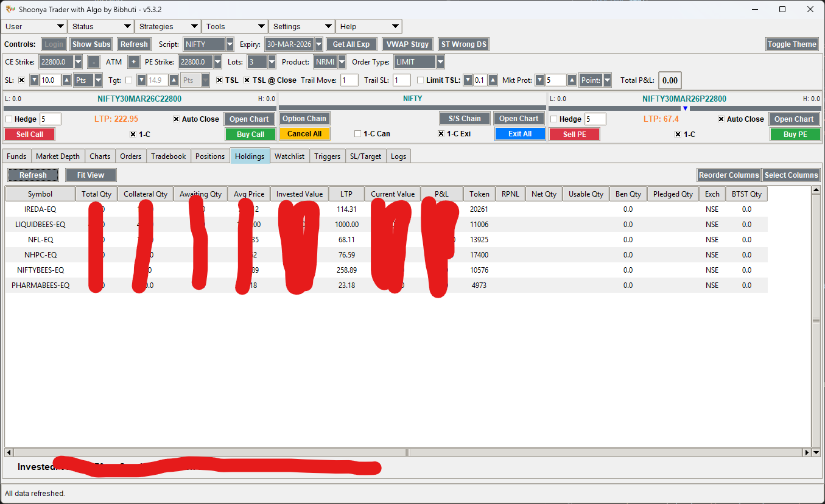Click the Mkt Prot increment arrow
This screenshot has width=825, height=504.
(x=572, y=80)
